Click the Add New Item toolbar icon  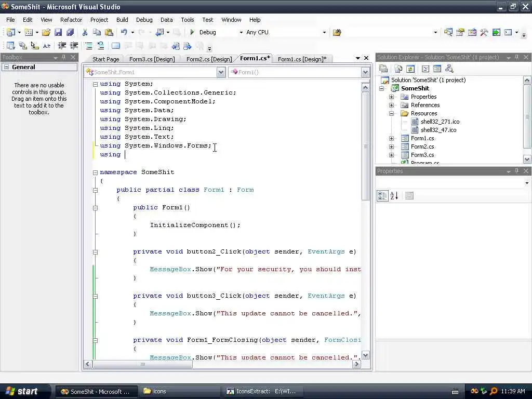29,32
